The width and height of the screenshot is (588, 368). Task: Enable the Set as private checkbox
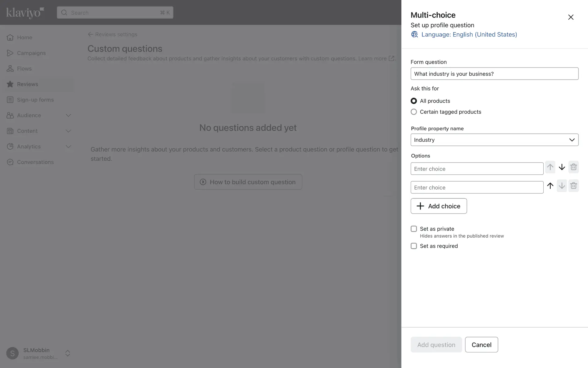[414, 229]
